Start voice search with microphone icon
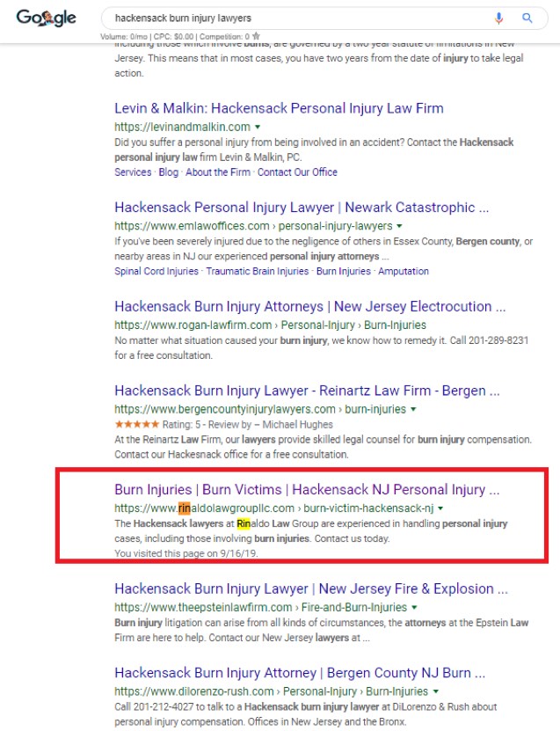 click(499, 18)
